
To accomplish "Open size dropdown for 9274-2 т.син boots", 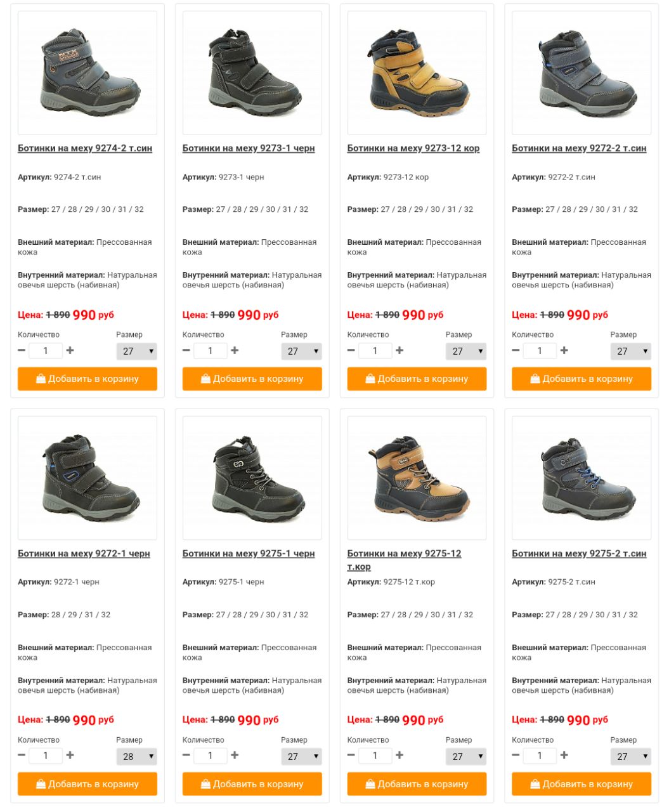I will coord(136,351).
